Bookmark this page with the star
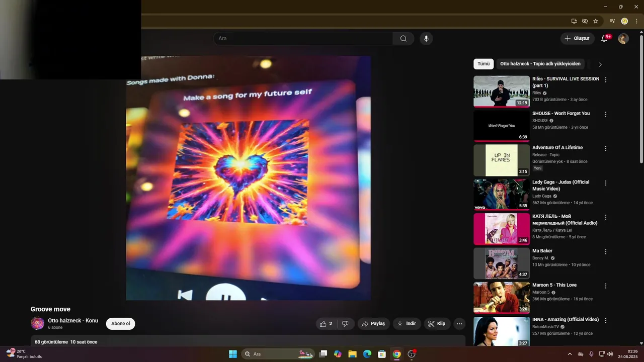Viewport: 644px width, 362px height. (596, 21)
